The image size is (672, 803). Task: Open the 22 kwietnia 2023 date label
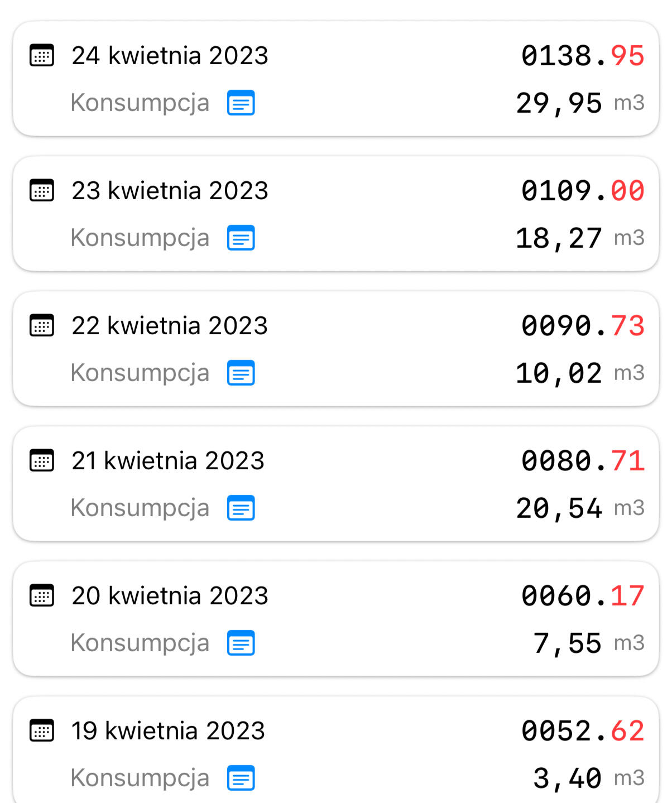170,326
